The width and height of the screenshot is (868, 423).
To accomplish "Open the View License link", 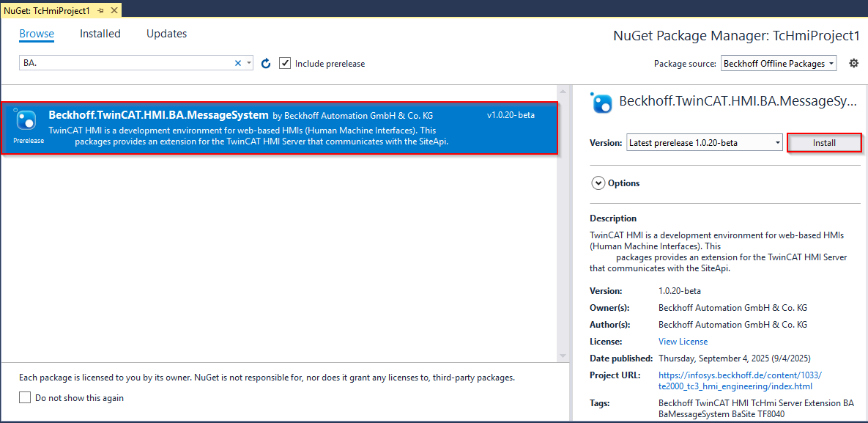I will [683, 342].
